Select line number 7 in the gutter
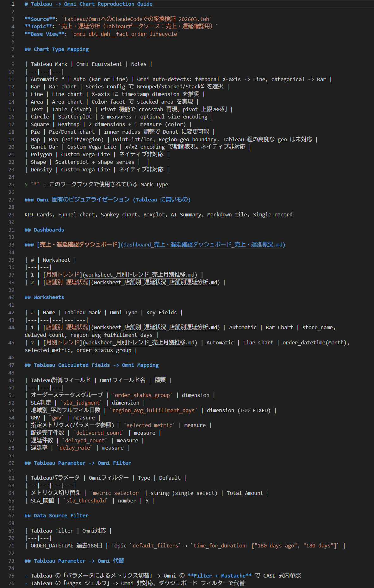 click(x=13, y=49)
